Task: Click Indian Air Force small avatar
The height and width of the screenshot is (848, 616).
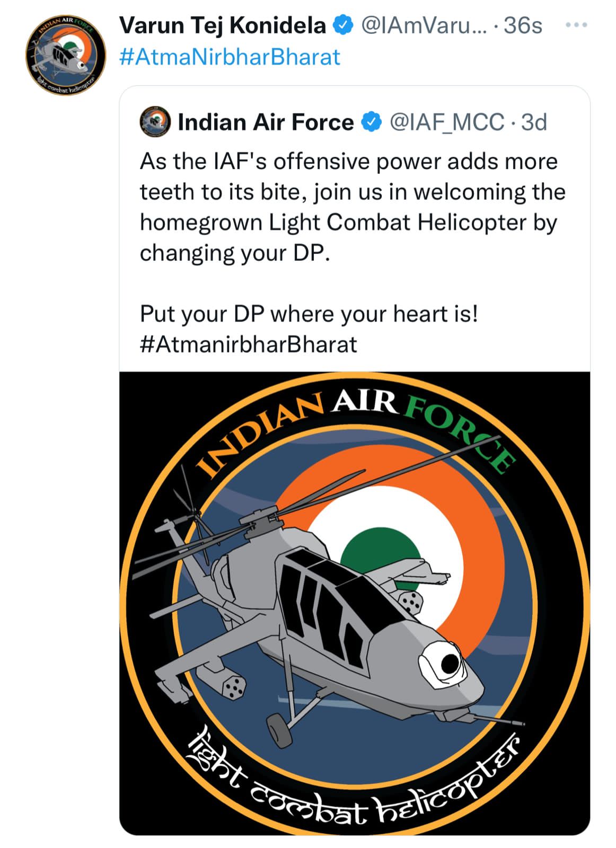Action: tap(155, 122)
